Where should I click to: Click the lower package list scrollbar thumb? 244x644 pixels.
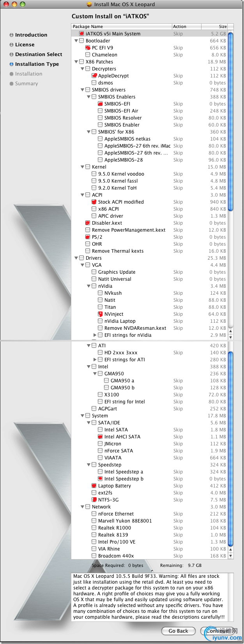[x=230, y=449]
